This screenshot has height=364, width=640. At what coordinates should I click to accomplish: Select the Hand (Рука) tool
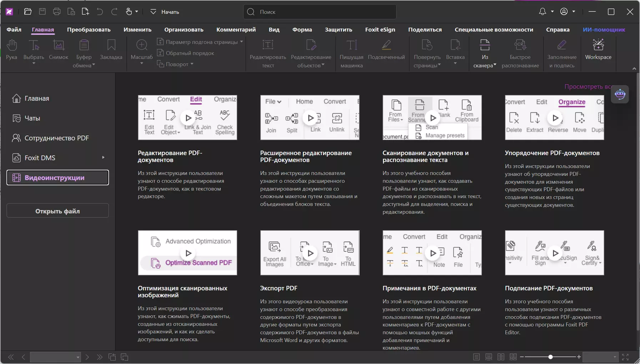(11, 50)
